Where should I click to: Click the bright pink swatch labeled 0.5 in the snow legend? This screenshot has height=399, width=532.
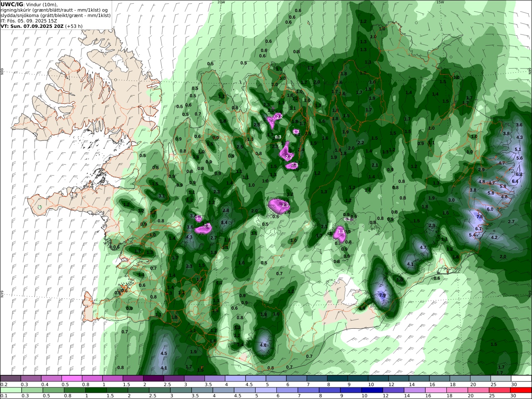(x=72, y=379)
